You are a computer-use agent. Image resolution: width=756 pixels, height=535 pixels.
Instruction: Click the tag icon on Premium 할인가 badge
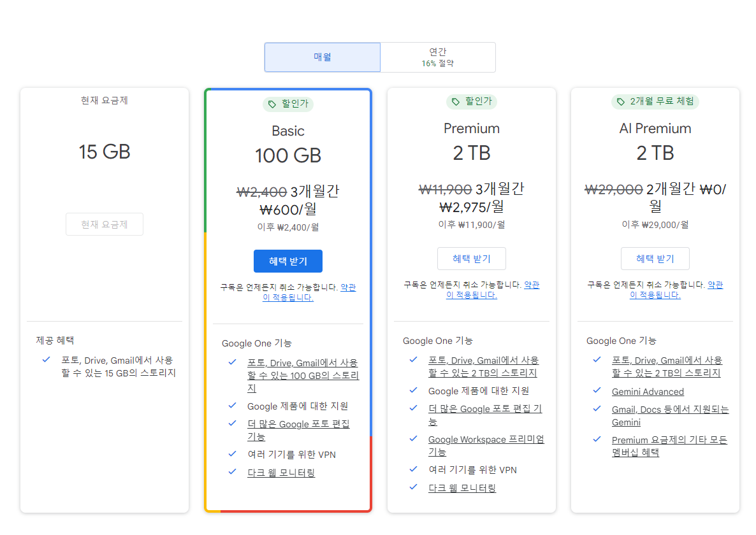point(456,102)
